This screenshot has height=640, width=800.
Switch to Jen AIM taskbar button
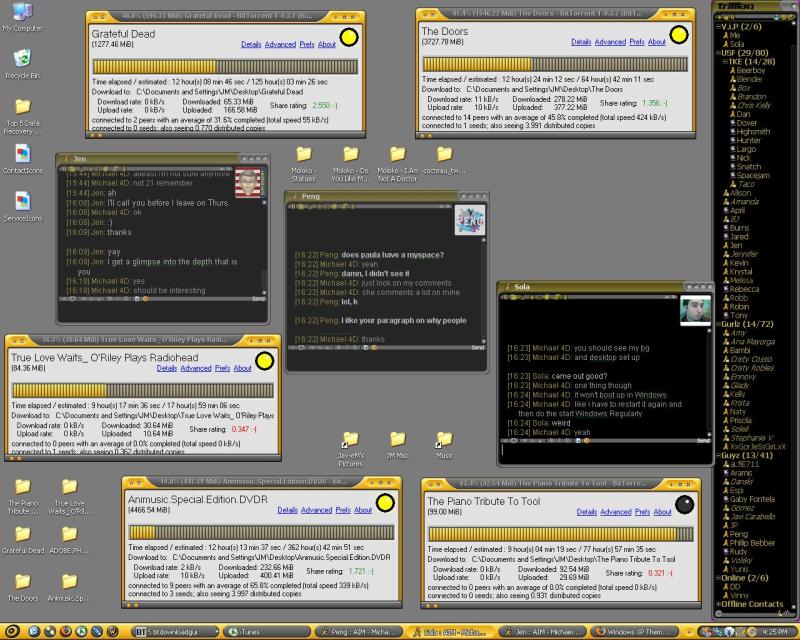tap(542, 632)
